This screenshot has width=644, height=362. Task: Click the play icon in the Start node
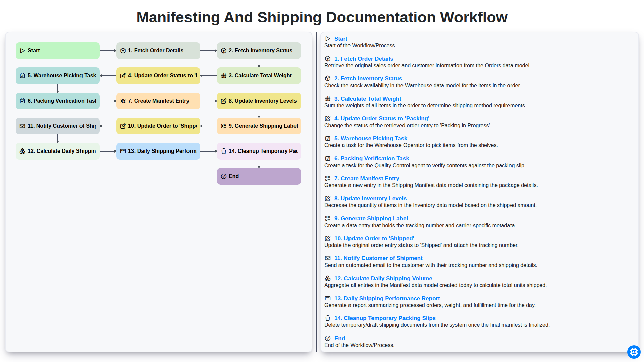(22, 51)
